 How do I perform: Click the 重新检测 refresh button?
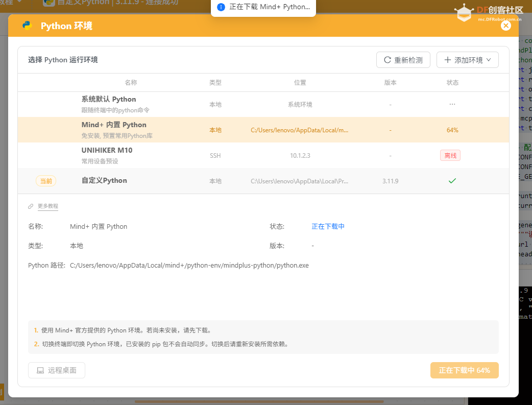tap(403, 60)
